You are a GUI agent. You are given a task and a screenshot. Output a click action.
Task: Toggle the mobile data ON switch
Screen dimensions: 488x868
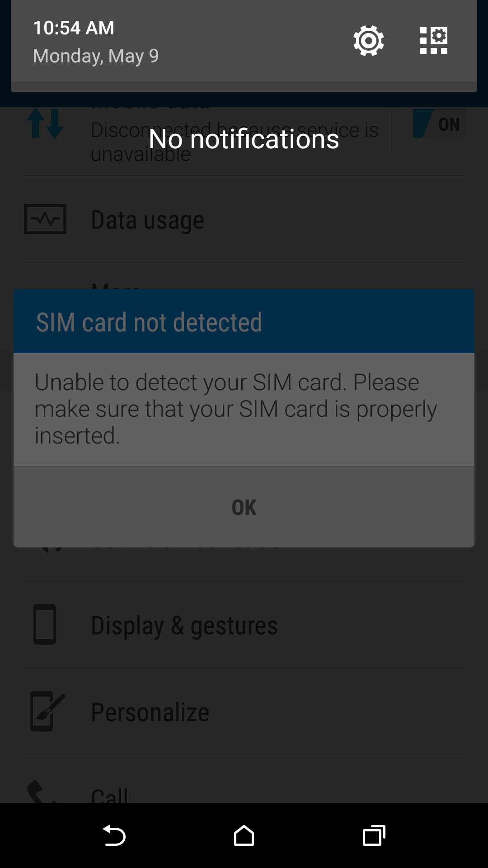point(440,124)
